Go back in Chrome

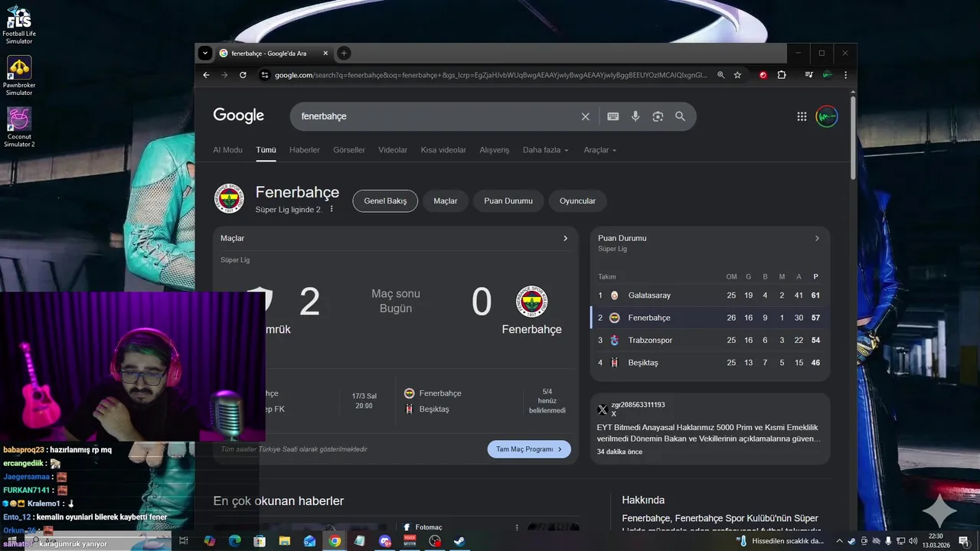(206, 75)
